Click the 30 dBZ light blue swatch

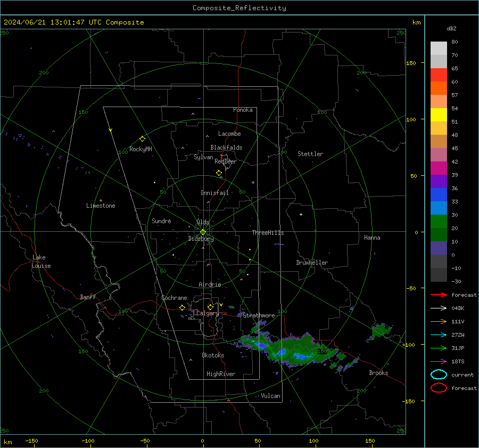click(439, 208)
